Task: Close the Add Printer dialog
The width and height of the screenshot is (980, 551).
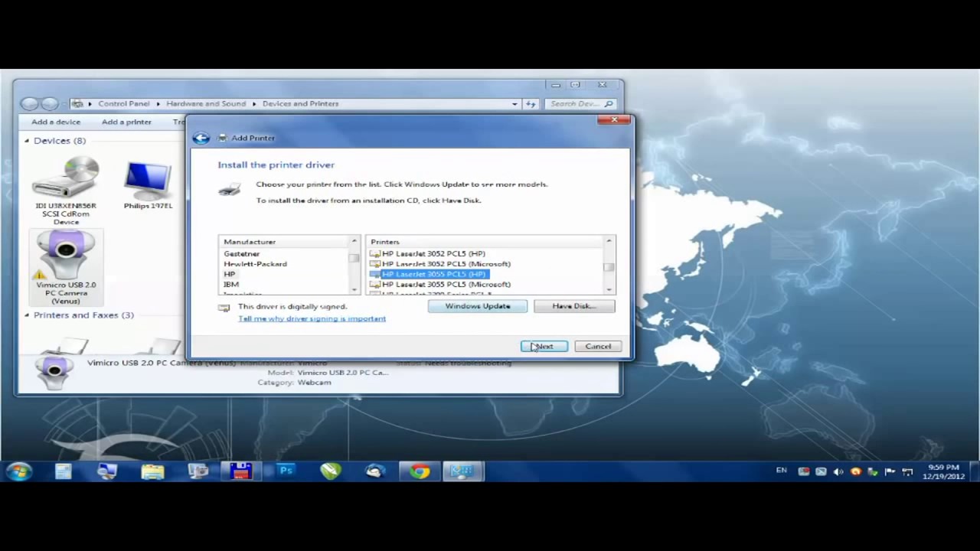Action: pos(614,120)
